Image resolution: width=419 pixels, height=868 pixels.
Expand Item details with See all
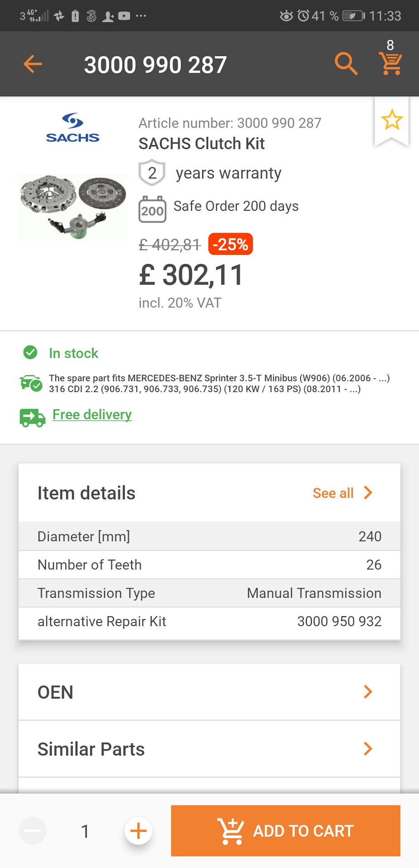coord(342,493)
